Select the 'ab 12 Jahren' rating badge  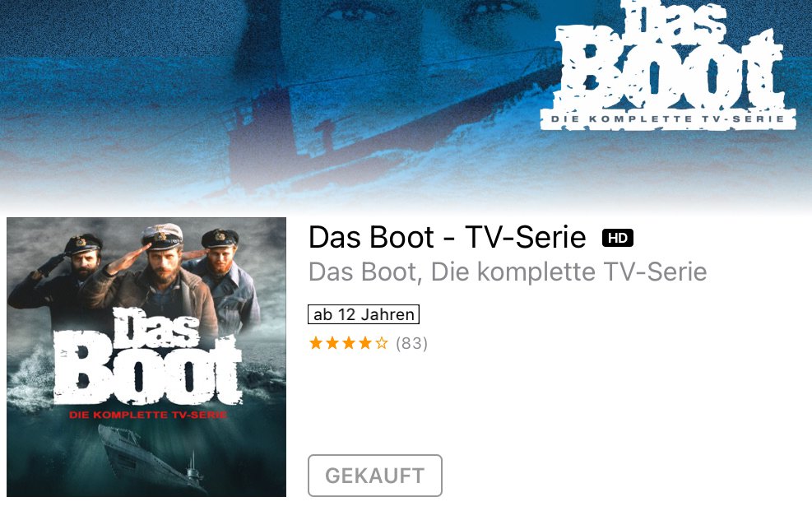(x=364, y=314)
